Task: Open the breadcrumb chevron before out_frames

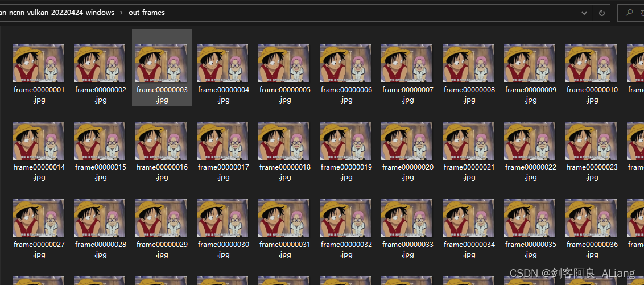Action: [121, 13]
